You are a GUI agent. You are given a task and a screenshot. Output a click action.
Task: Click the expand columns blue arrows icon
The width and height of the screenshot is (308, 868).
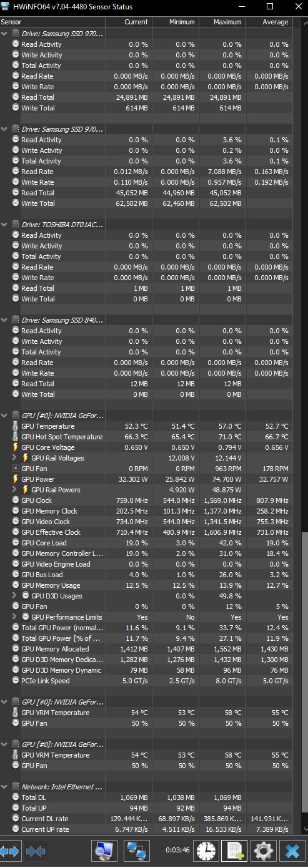pos(11,851)
